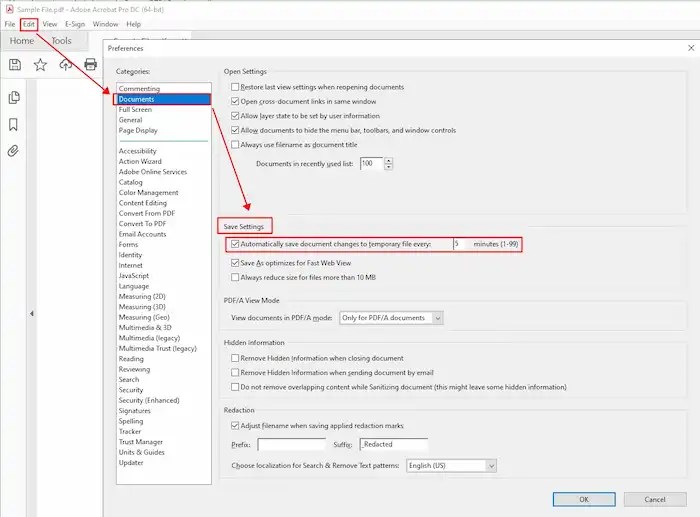Switch to the Tools tab
This screenshot has height=517, width=700.
click(x=61, y=41)
